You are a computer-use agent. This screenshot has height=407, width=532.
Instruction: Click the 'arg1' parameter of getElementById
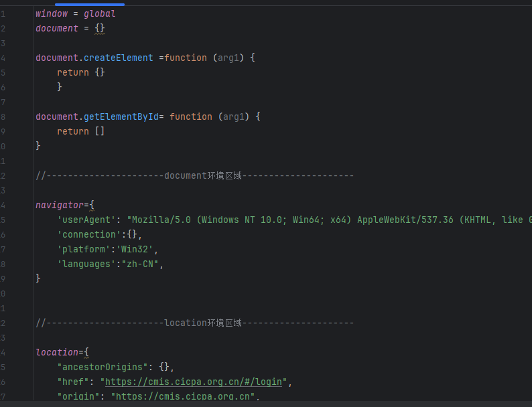point(234,117)
